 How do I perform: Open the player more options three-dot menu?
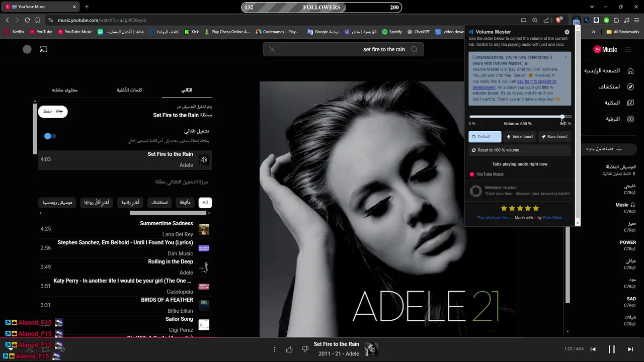274,349
